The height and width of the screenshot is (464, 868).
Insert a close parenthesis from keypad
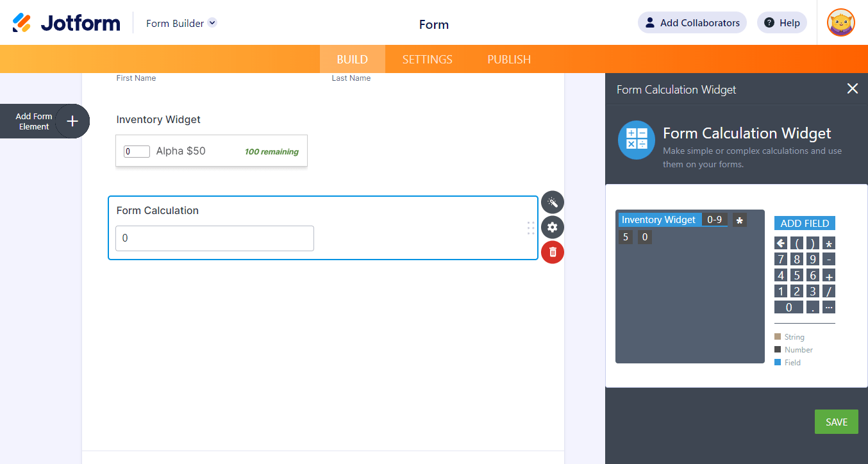point(813,243)
